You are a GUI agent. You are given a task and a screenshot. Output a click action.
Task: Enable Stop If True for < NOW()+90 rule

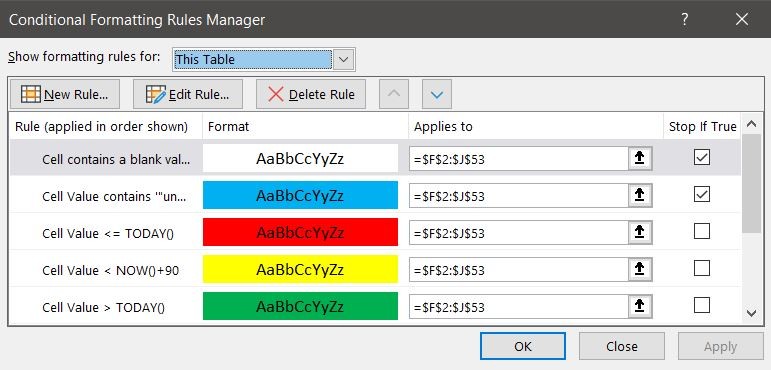click(702, 268)
